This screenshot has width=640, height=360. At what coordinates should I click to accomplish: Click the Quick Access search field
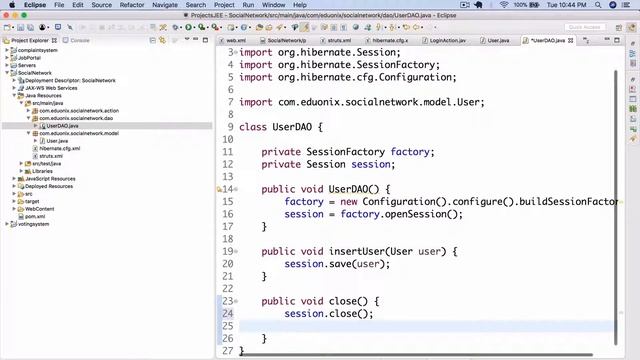(584, 27)
